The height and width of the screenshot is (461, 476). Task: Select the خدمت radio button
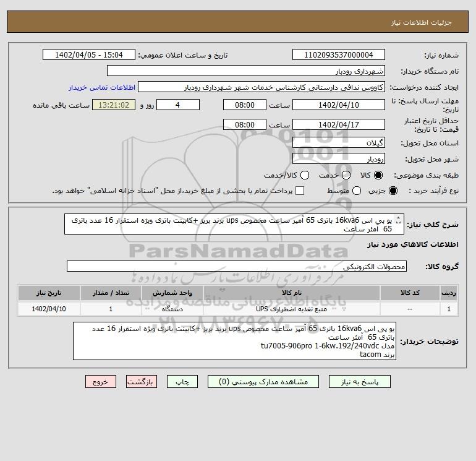pyautogui.click(x=346, y=175)
